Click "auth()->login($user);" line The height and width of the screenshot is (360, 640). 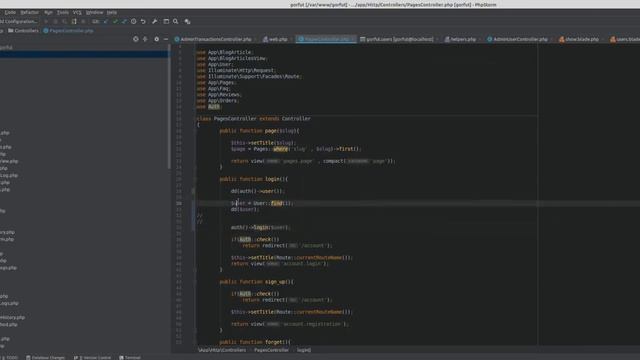(x=260, y=227)
